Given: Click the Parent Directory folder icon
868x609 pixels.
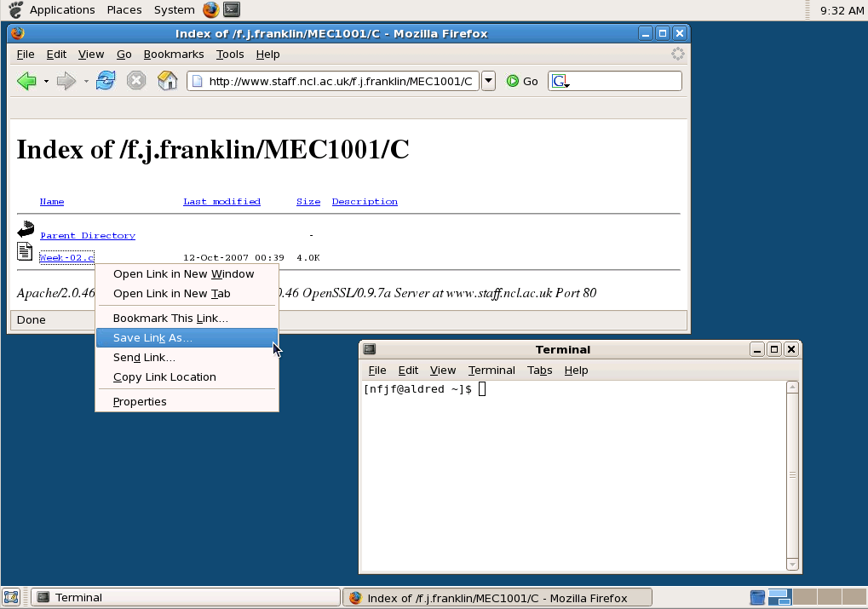Looking at the screenshot, I should [x=26, y=230].
